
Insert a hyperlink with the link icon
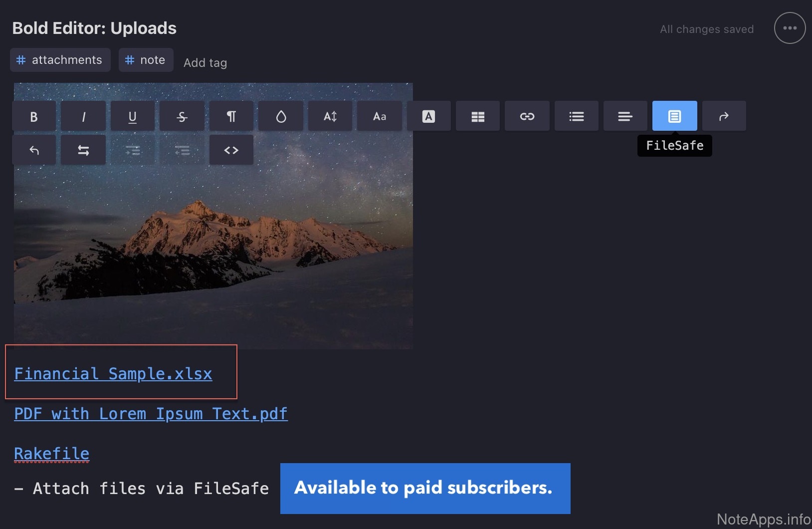coord(527,116)
